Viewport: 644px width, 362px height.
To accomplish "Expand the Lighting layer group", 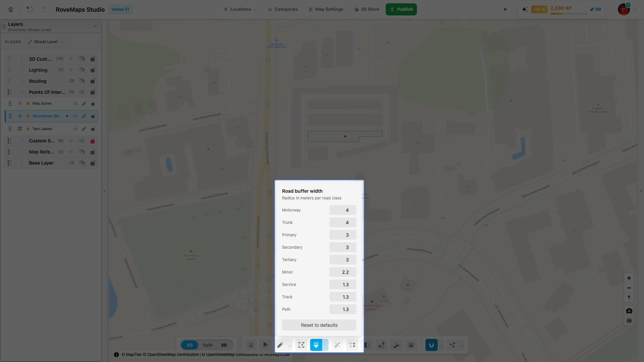I will 21,70.
